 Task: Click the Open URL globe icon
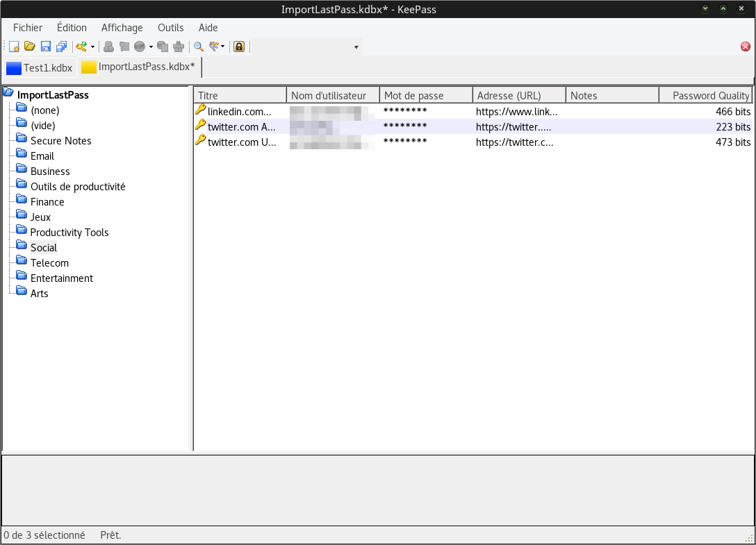pos(140,47)
